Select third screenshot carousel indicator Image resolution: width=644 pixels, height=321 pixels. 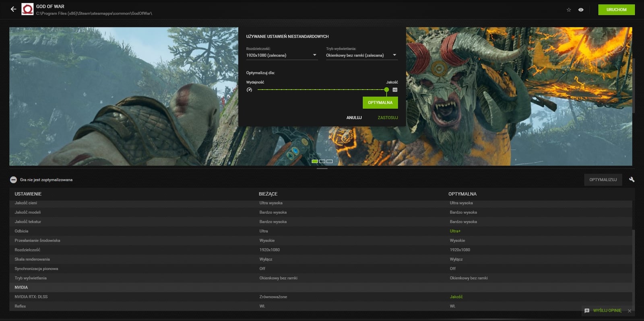[330, 161]
